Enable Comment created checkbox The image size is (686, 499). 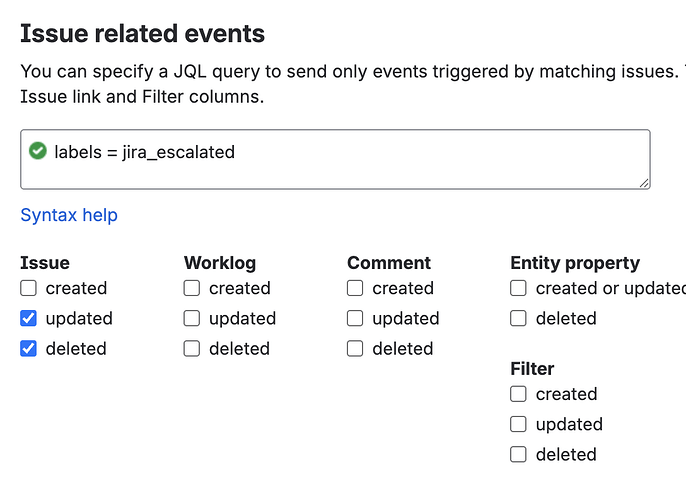point(355,288)
